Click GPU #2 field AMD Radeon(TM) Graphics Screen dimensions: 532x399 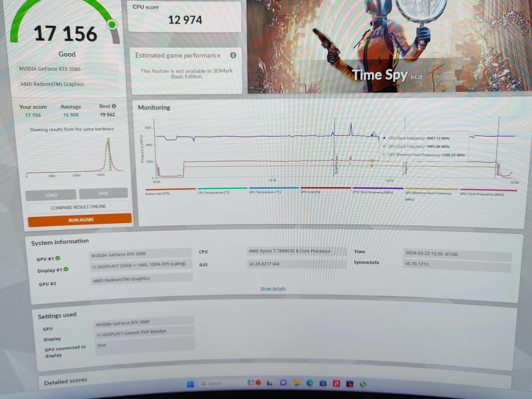[x=142, y=279]
